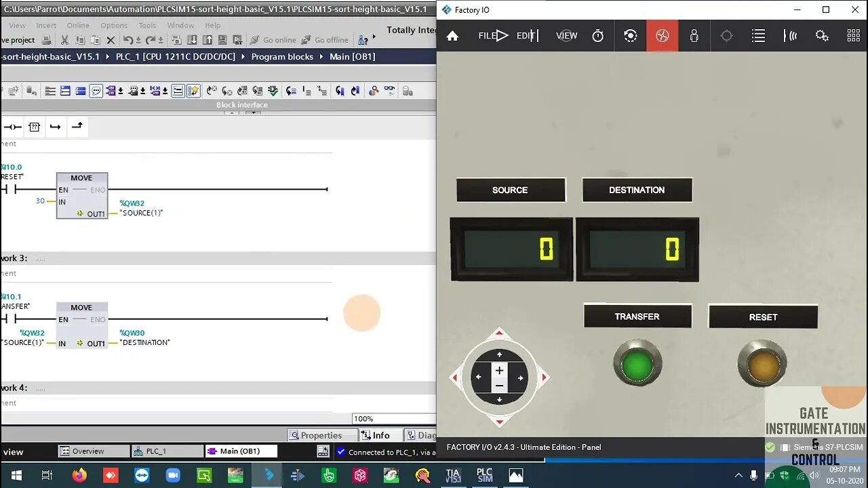Click the SOURCE digital display
Image resolution: width=868 pixels, height=488 pixels.
[511, 249]
